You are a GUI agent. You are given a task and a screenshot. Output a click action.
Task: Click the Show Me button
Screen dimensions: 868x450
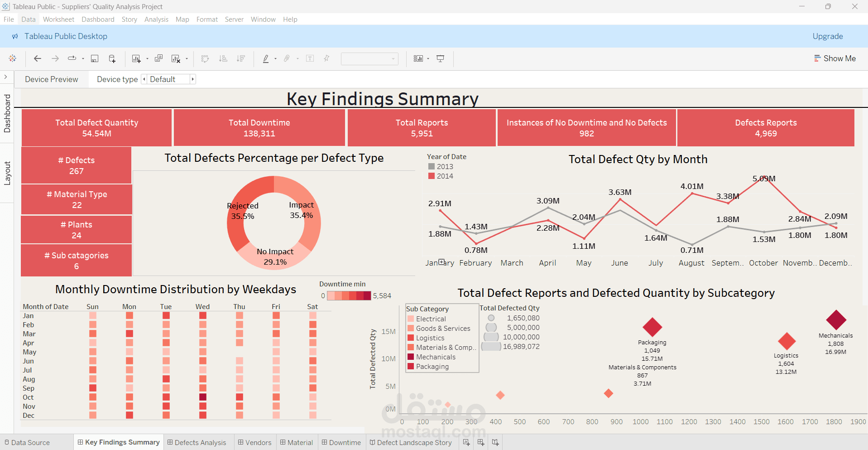click(x=834, y=58)
